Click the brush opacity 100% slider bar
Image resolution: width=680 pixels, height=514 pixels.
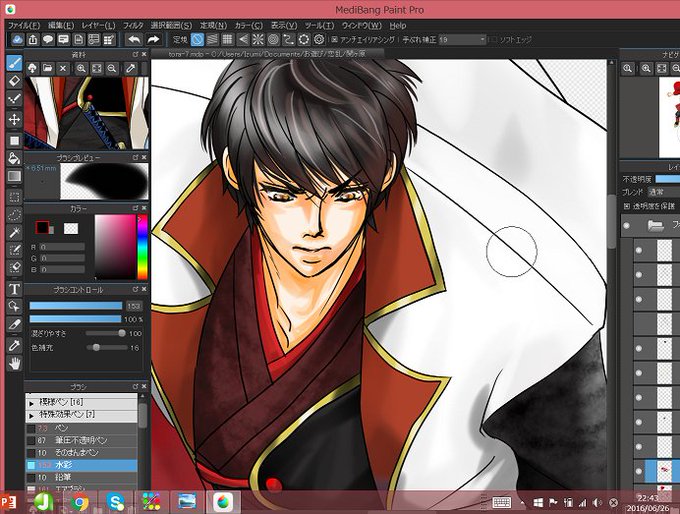[75, 319]
